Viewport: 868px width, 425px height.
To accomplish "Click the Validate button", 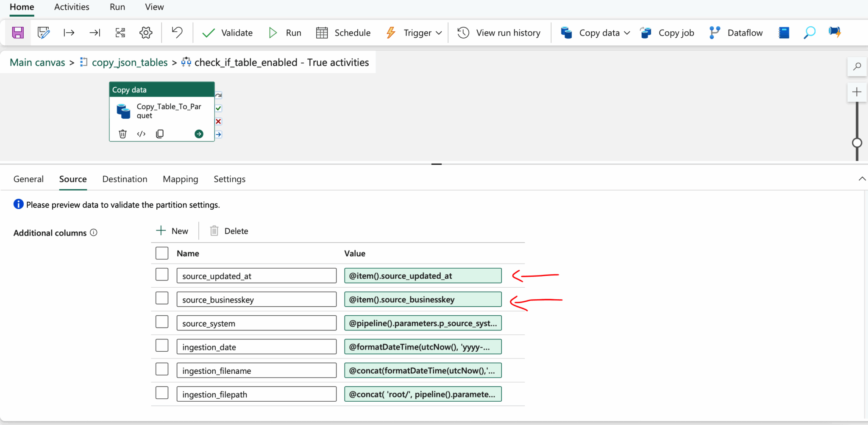I will pyautogui.click(x=228, y=33).
